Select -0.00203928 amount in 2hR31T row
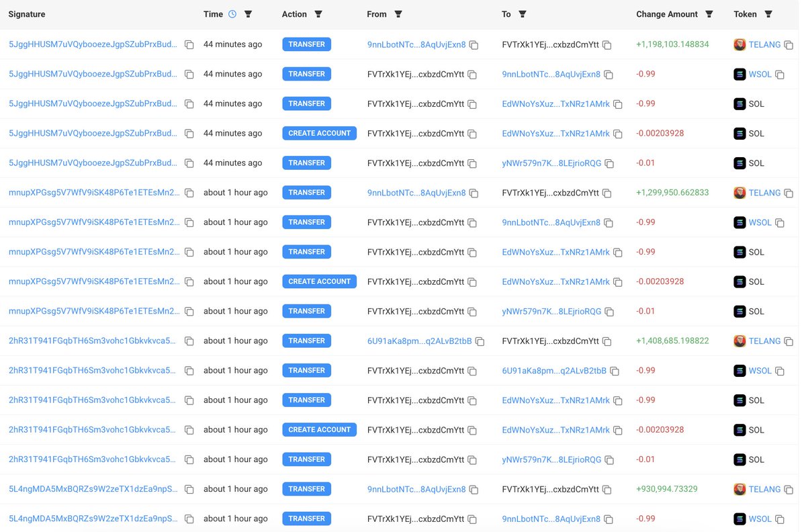806x532 pixels. coord(660,429)
